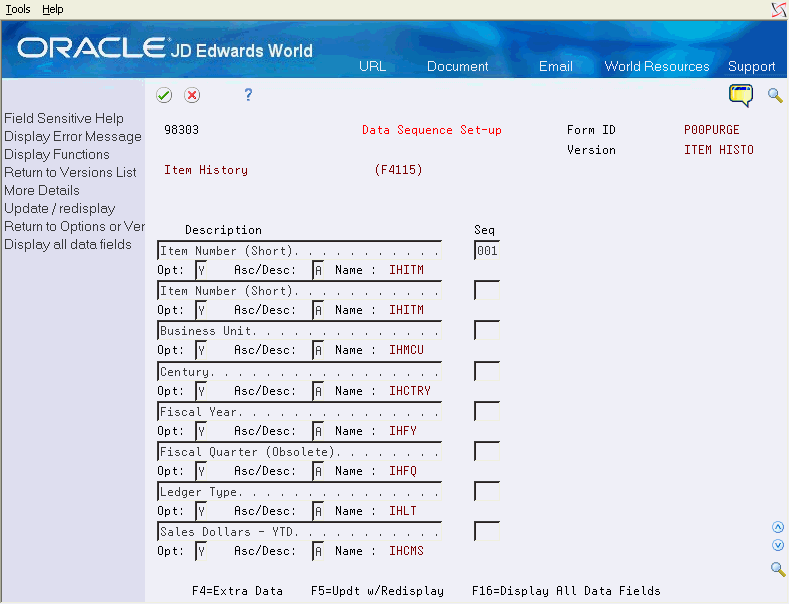This screenshot has height=604, width=789.
Task: Click the Fiscal Year description field
Action: point(299,411)
